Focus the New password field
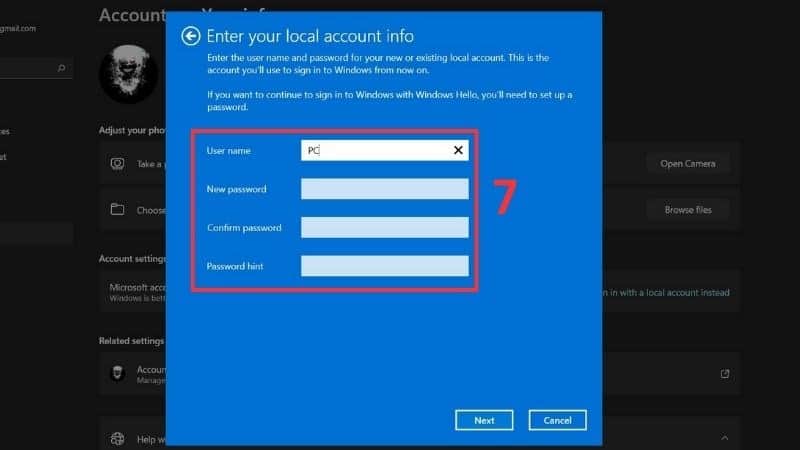 click(x=384, y=189)
